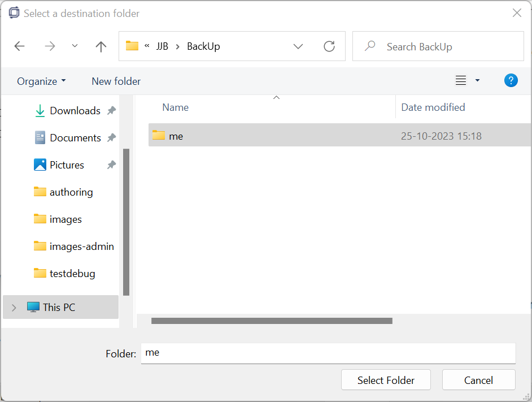This screenshot has height=402, width=532.
Task: Sort by the Name column header
Action: [x=176, y=107]
